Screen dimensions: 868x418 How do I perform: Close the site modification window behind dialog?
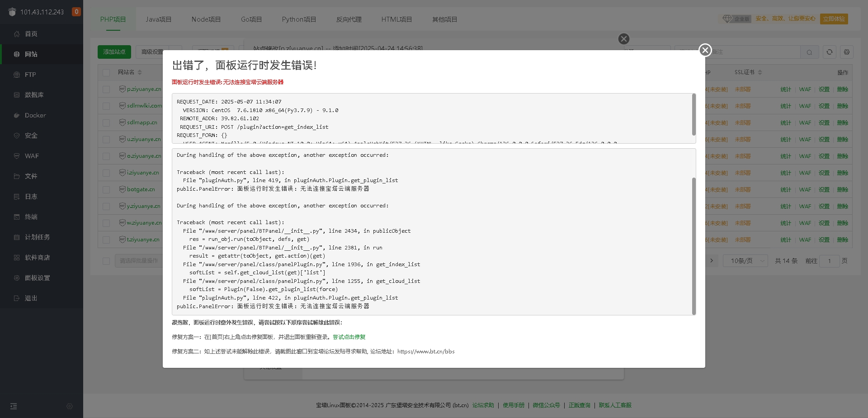click(624, 39)
